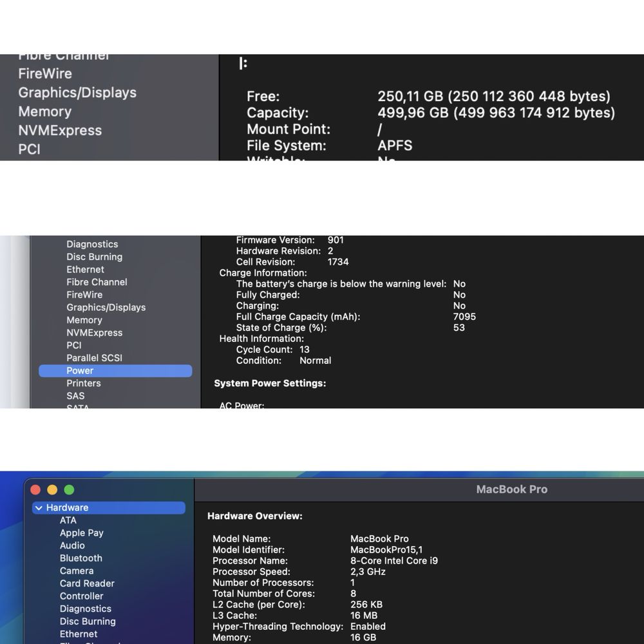The image size is (644, 644).
Task: Select Graphics/Displays in the storage view sidebar
Action: click(77, 92)
